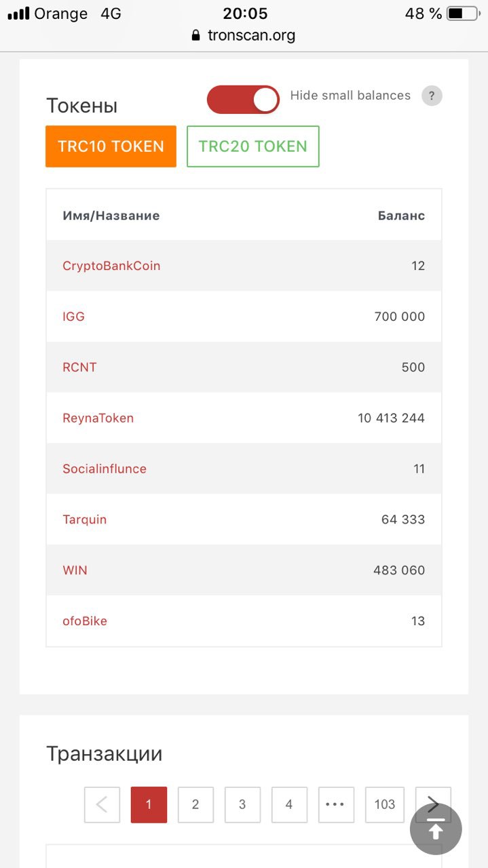This screenshot has width=488, height=868.
Task: Open the WIN token link
Action: point(75,570)
